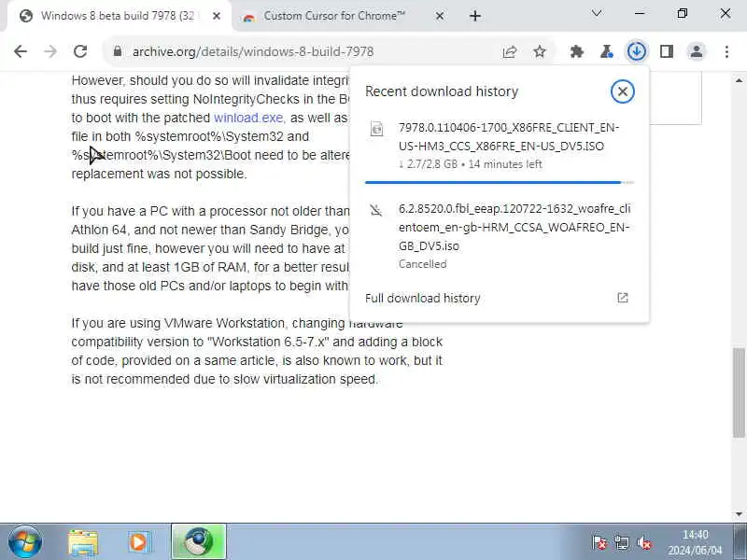747x560 pixels.
Task: Click the network tray icon
Action: [x=622, y=542]
